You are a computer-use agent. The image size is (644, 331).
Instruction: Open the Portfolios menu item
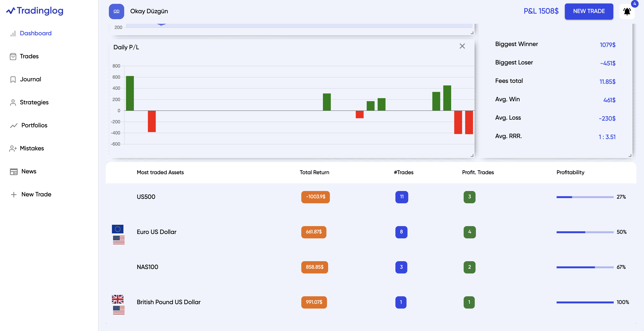click(x=34, y=125)
